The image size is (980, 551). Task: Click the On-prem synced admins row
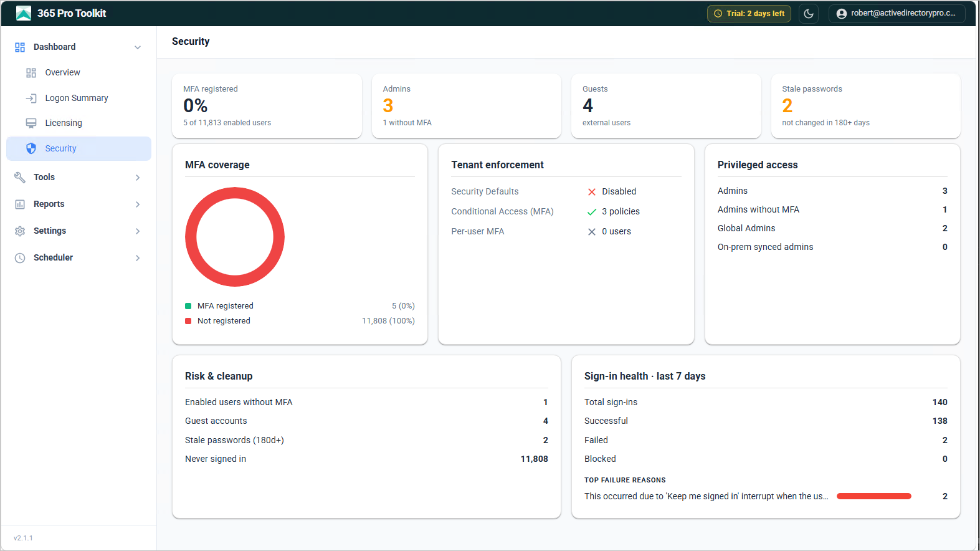coord(832,247)
